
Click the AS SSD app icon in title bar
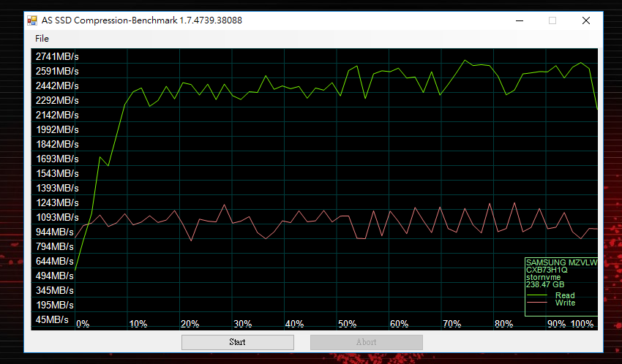[x=32, y=20]
